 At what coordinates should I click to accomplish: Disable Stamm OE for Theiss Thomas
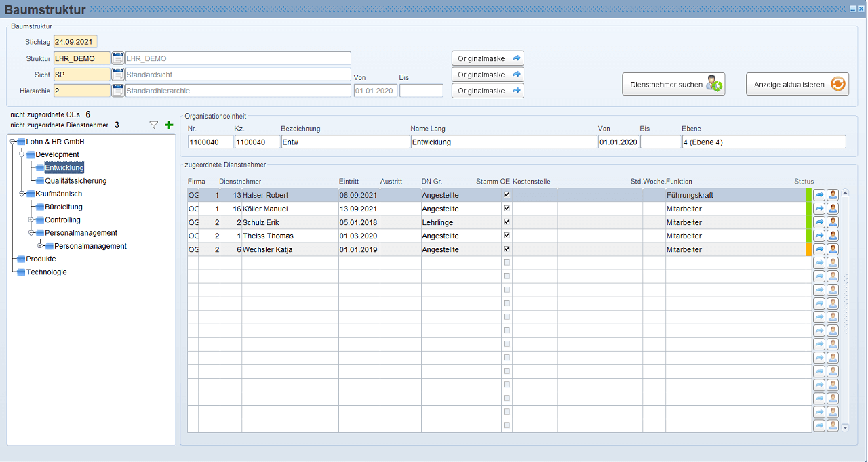click(x=506, y=235)
